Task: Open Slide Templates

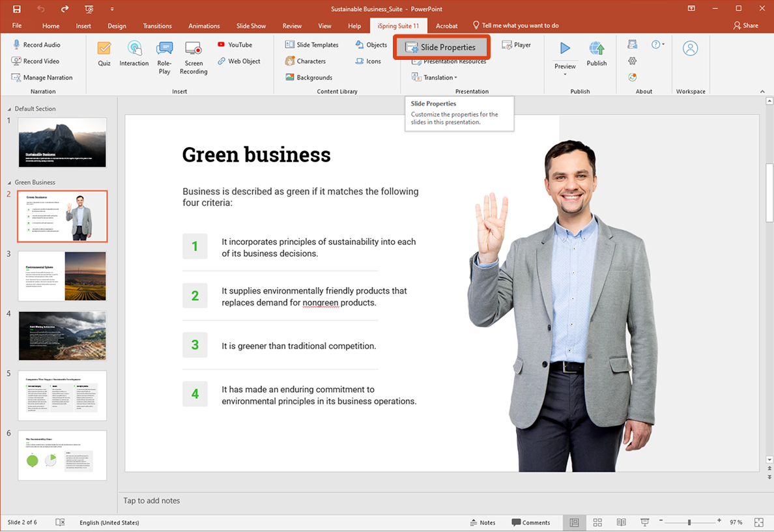Action: [311, 44]
